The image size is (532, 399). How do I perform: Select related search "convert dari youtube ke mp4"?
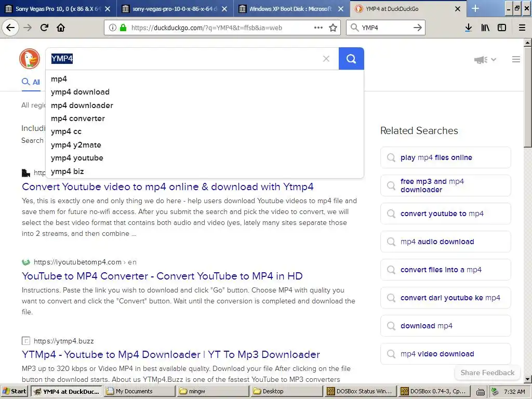pos(445,298)
